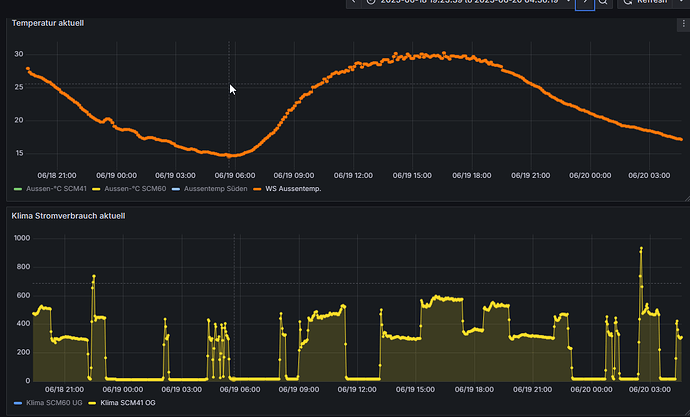Open green color swatch of Aussen-°C SCM41
Image resolution: width=690 pixels, height=417 pixels.
(x=18, y=189)
